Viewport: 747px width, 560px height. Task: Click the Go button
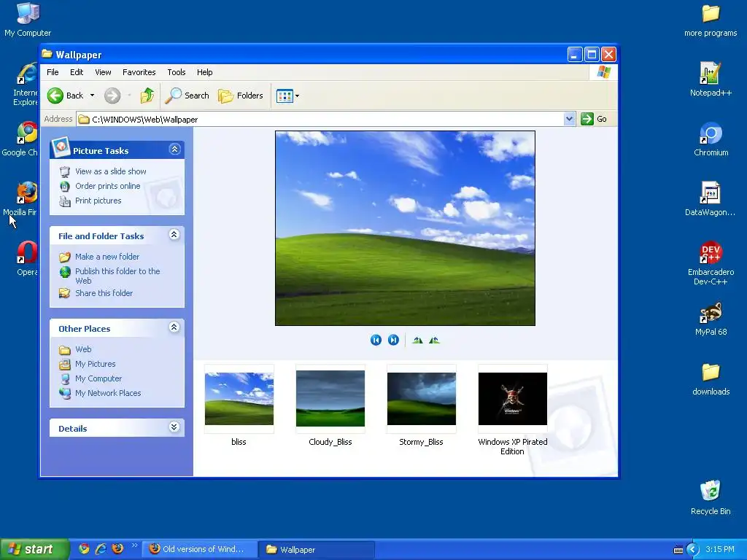coord(594,119)
